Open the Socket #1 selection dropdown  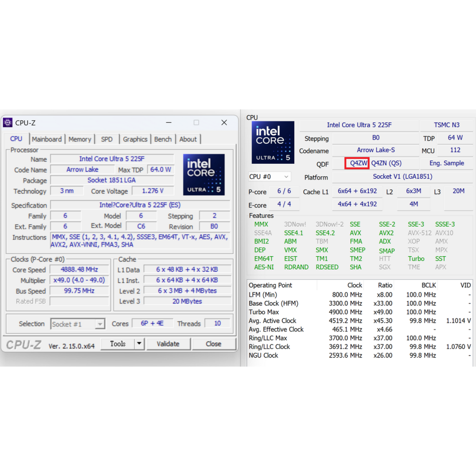[x=78, y=324]
